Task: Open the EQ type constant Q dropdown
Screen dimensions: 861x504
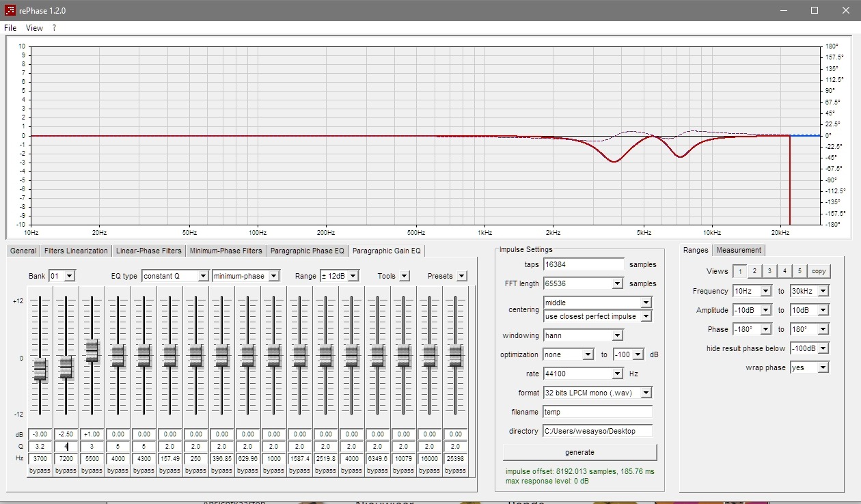Action: point(175,276)
